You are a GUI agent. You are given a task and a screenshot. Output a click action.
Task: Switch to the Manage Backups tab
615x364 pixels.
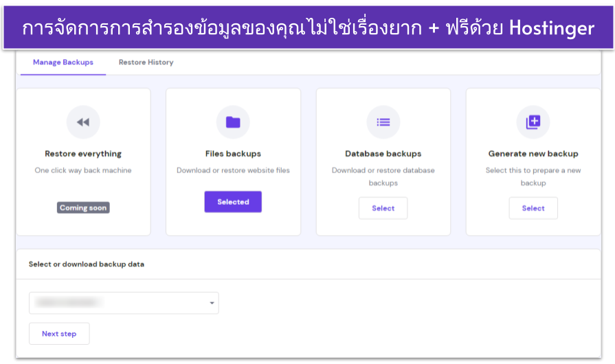(63, 62)
